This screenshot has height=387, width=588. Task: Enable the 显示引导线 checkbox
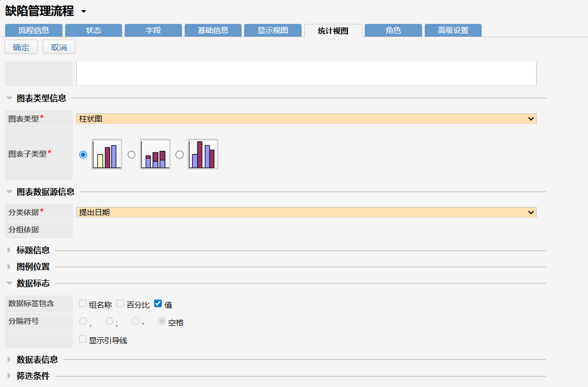[82, 339]
